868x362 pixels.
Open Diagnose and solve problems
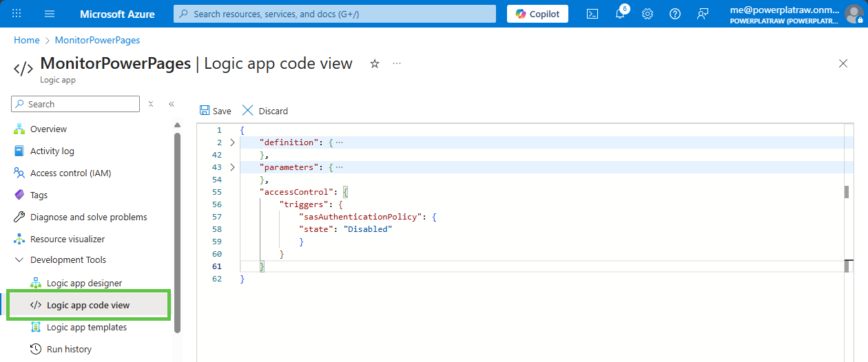point(89,217)
